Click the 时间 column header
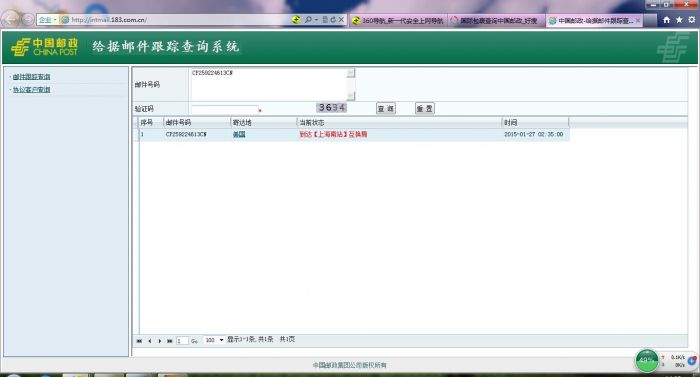Image resolution: width=700 pixels, height=377 pixels. [535, 122]
